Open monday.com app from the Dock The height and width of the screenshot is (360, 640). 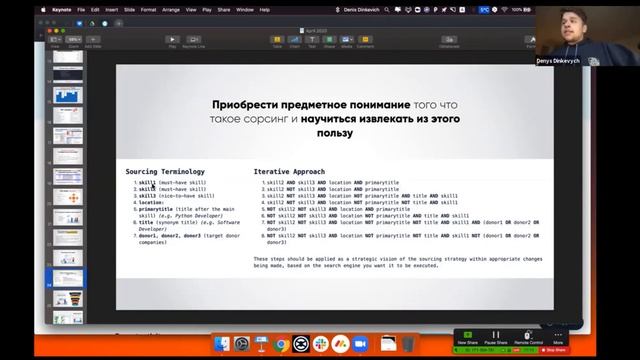(x=340, y=344)
